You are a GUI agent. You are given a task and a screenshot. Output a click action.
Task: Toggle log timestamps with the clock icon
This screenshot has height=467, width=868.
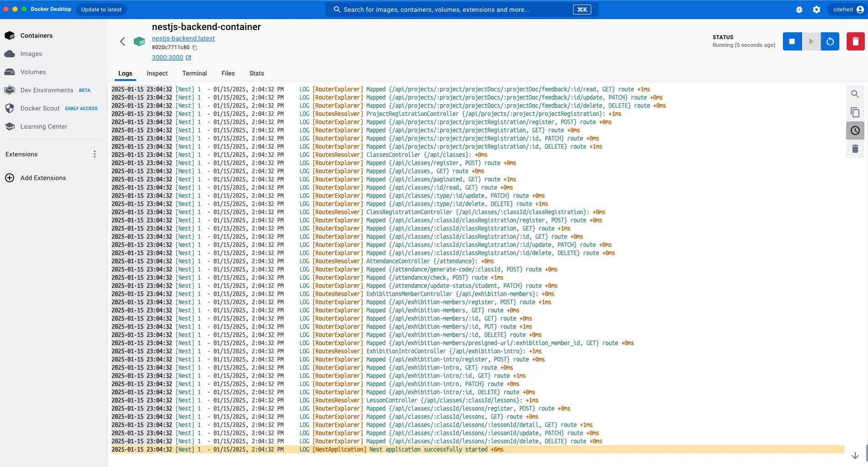click(x=855, y=131)
